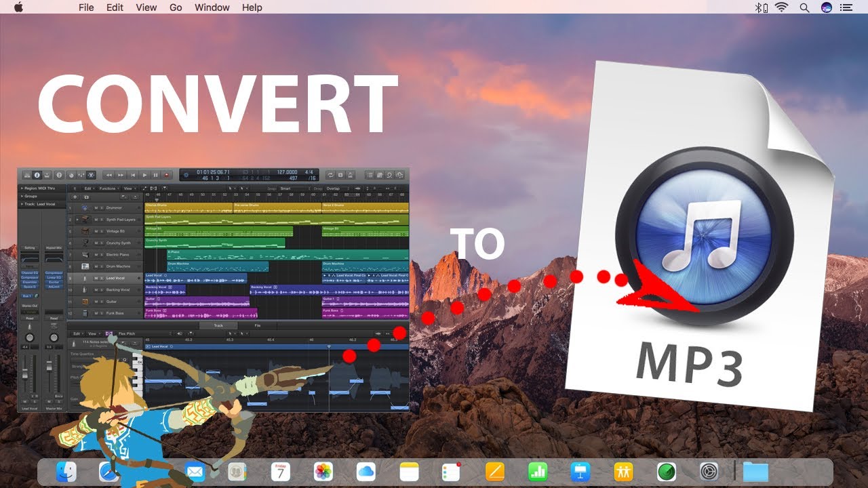The image size is (868, 488).
Task: Hit the red Record button
Action: pyautogui.click(x=166, y=176)
